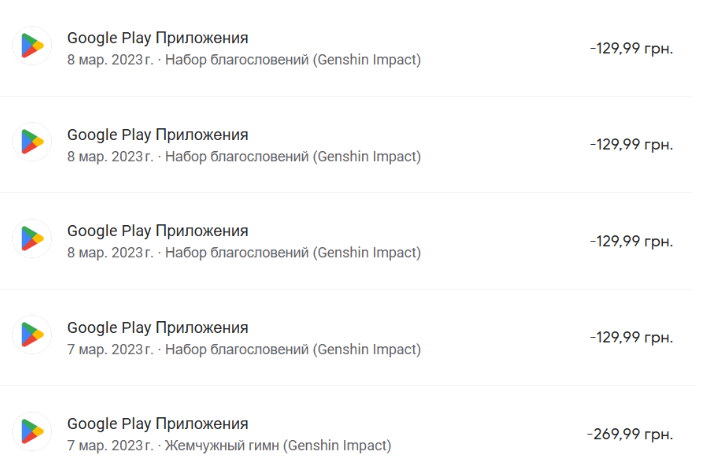Open second Google Play Приложения transaction title
708x474 pixels.
[158, 134]
